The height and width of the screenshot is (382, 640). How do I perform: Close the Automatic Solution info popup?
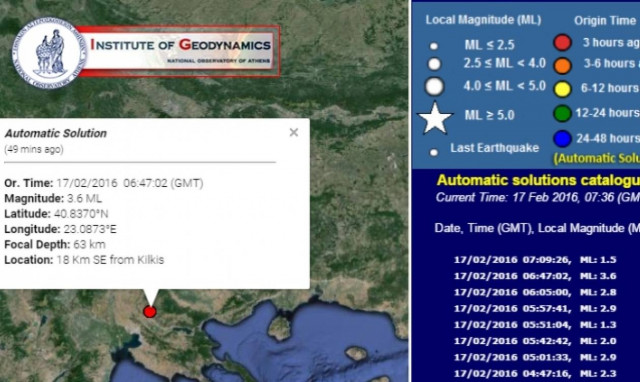pos(294,132)
